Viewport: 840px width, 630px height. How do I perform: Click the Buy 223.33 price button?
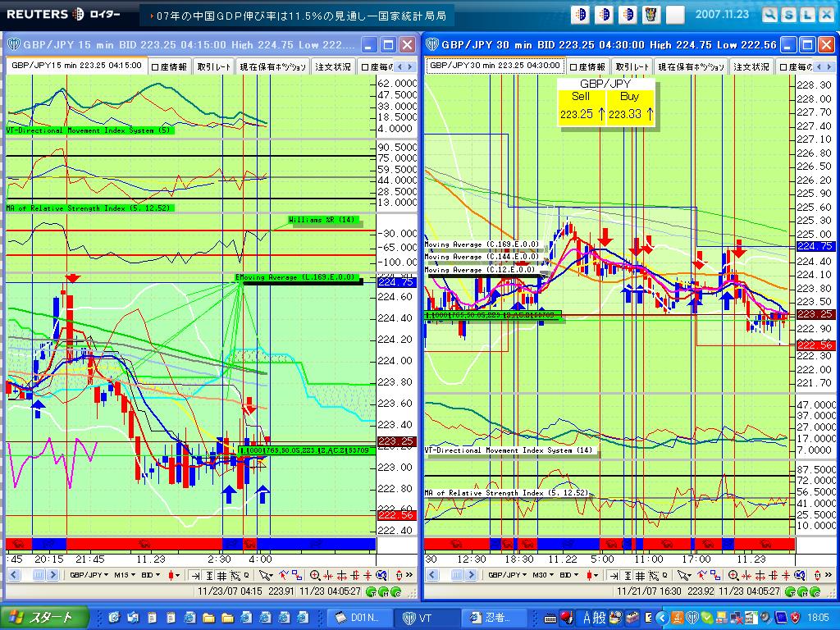click(630, 107)
